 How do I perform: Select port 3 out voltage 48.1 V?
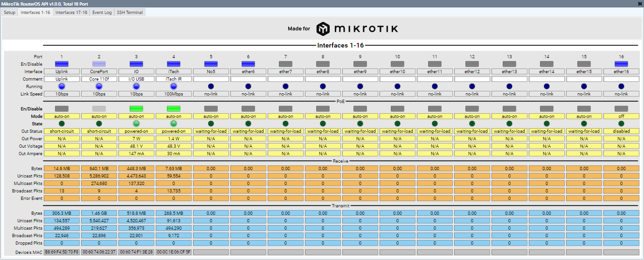136,146
